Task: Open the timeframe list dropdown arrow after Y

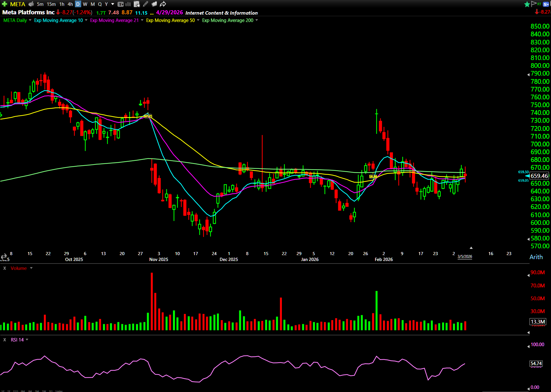Action: pyautogui.click(x=113, y=4)
